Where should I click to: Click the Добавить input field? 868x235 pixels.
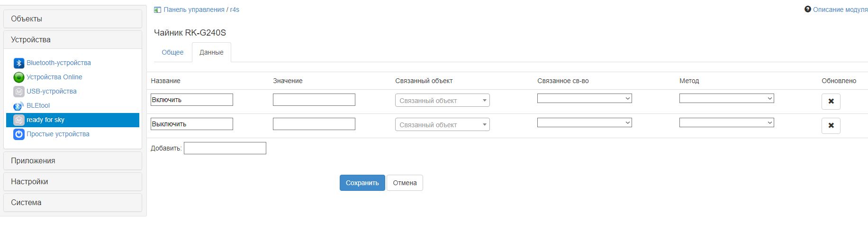click(x=225, y=149)
